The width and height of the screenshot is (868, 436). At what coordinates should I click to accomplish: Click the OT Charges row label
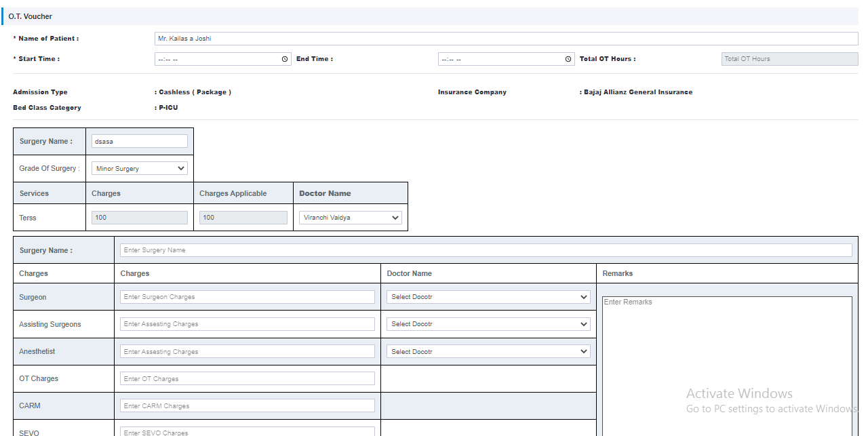pos(39,378)
